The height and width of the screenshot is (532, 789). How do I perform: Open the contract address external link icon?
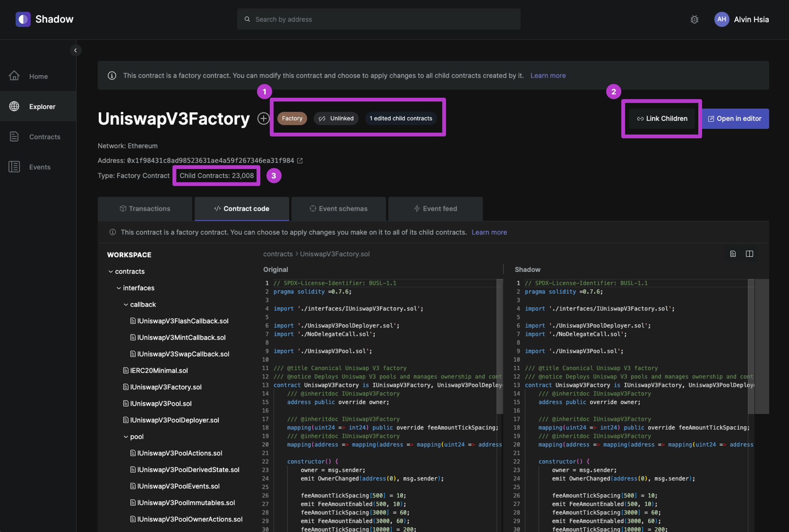[300, 161]
